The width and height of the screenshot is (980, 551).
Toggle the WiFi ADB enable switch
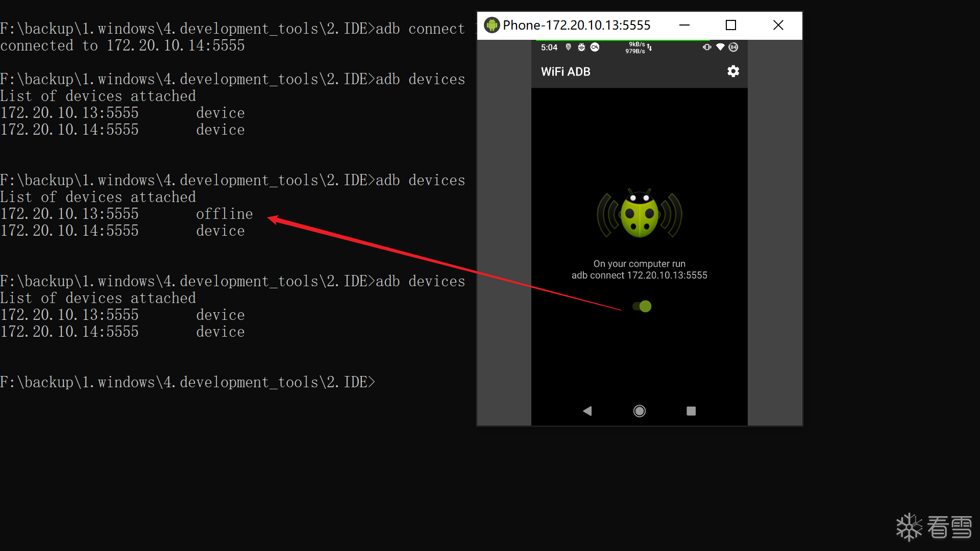[642, 306]
